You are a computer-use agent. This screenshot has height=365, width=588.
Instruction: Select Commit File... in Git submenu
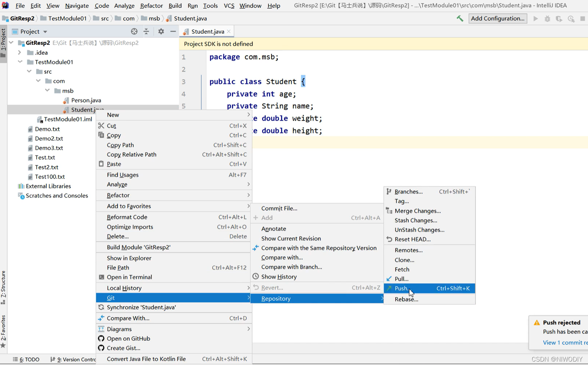(317, 208)
